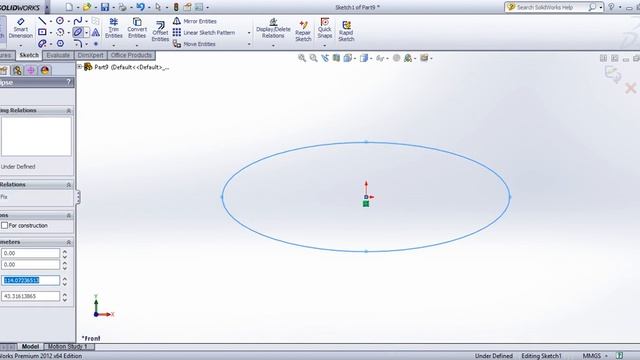Enable the For construction checkbox
640x360 pixels.
click(4, 225)
